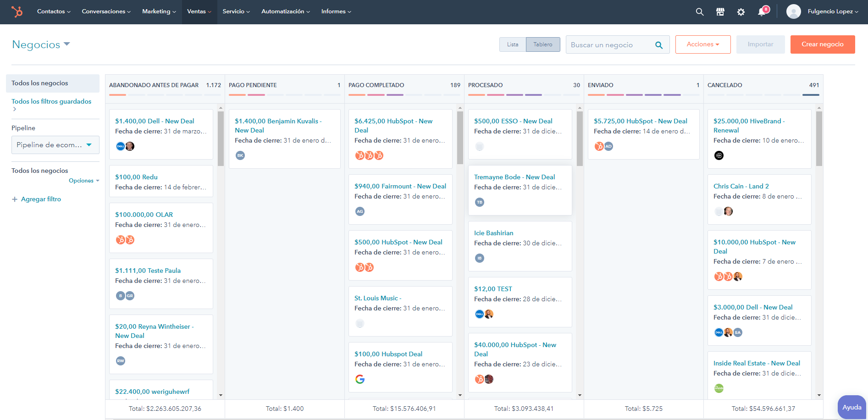This screenshot has height=420, width=868.
Task: Select the Tablero view toggle
Action: [543, 44]
